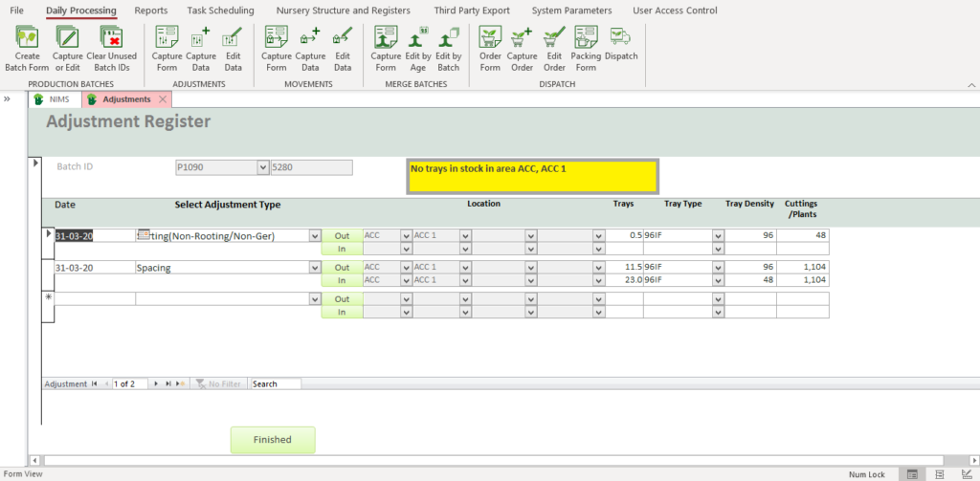The height and width of the screenshot is (481, 980).
Task: Switch to the NIMS document tab
Action: point(56,99)
